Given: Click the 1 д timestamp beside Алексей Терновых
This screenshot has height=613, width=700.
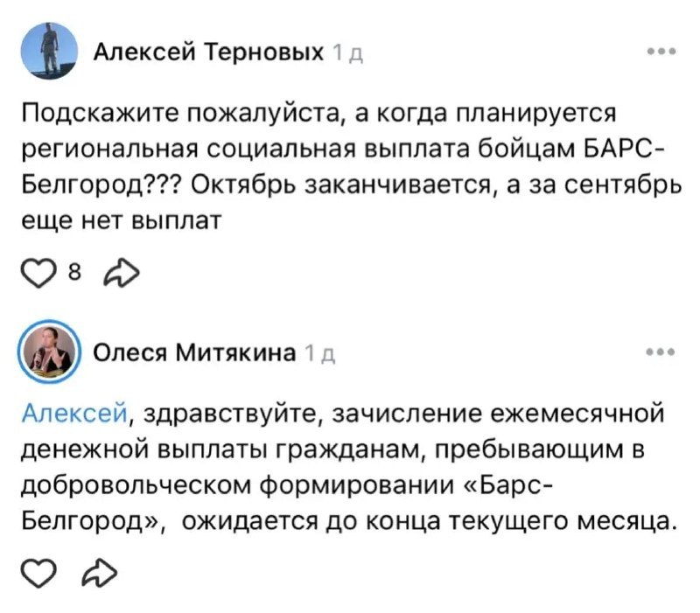Looking at the screenshot, I should (347, 54).
